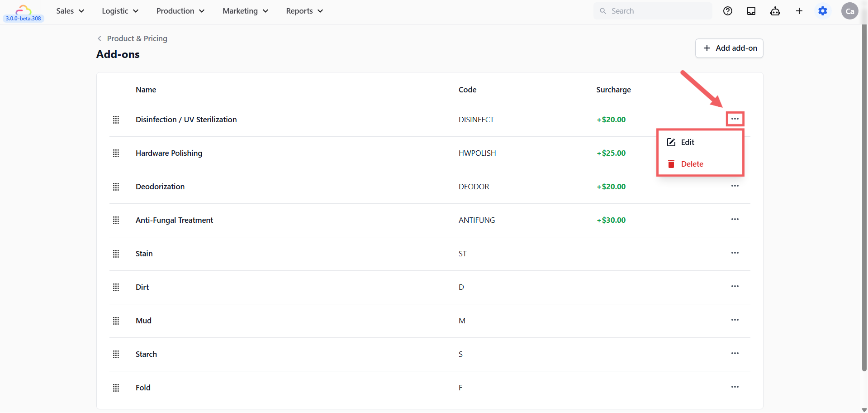Grab the drag handle for Hardware Polishing
The width and height of the screenshot is (868, 413).
pyautogui.click(x=116, y=153)
